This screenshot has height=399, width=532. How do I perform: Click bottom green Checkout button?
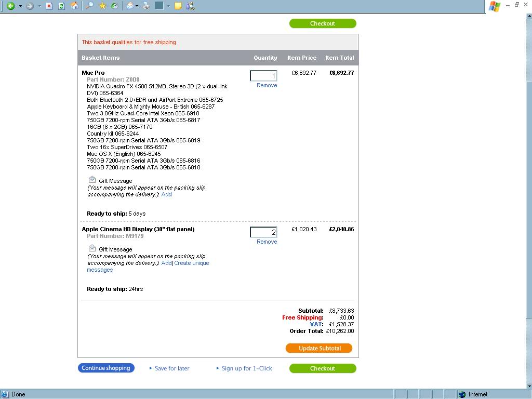[x=323, y=368]
